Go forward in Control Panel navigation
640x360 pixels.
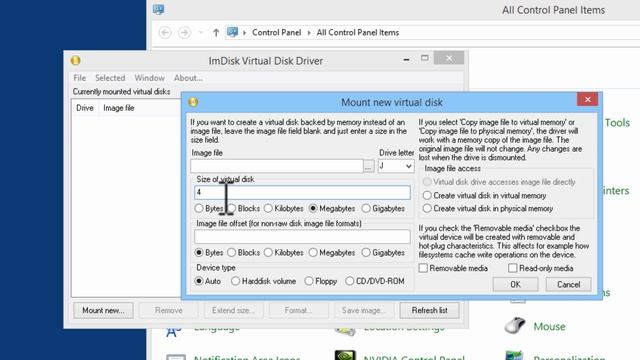pos(184,32)
